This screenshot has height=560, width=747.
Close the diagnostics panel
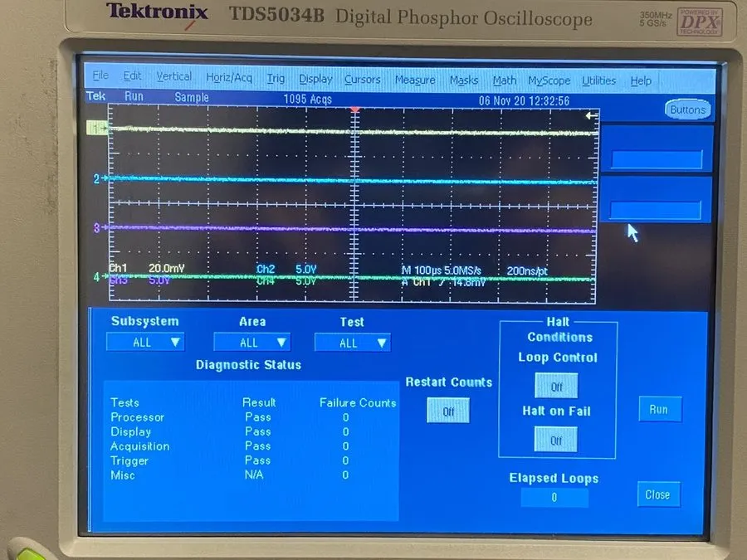[658, 494]
